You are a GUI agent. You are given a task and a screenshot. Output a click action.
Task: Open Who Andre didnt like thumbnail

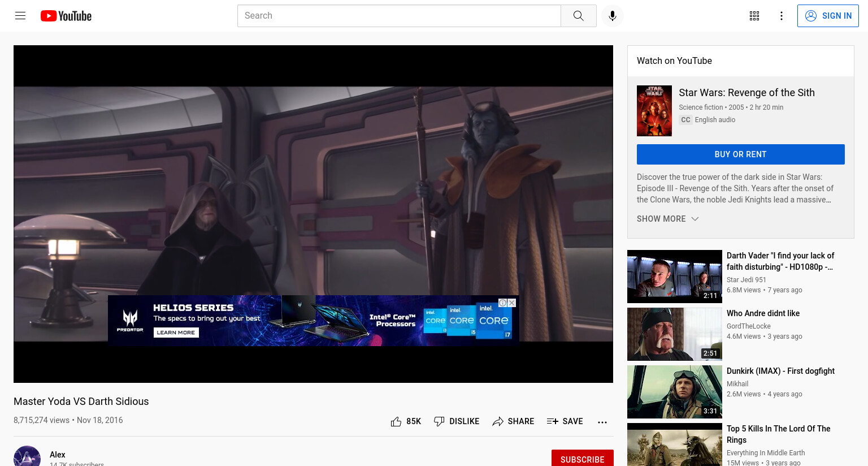tap(675, 334)
